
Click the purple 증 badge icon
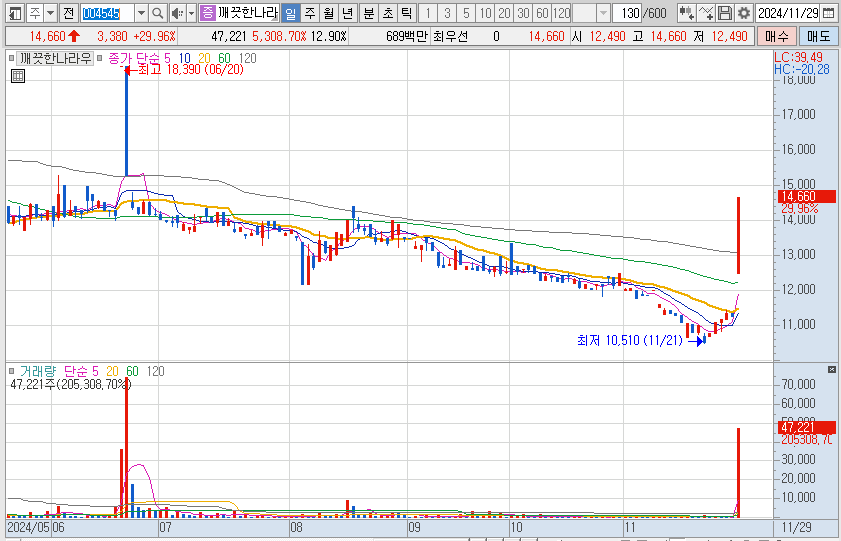pos(207,13)
